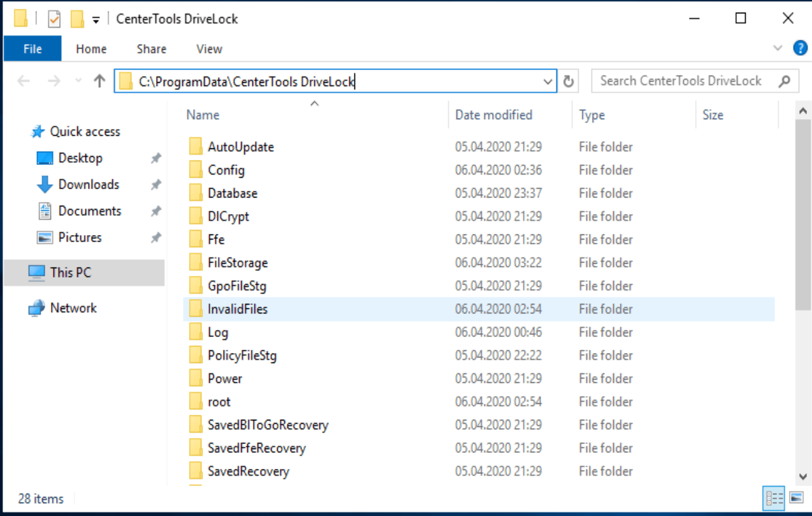
Task: Switch to the View ribbon tab
Action: tap(209, 48)
